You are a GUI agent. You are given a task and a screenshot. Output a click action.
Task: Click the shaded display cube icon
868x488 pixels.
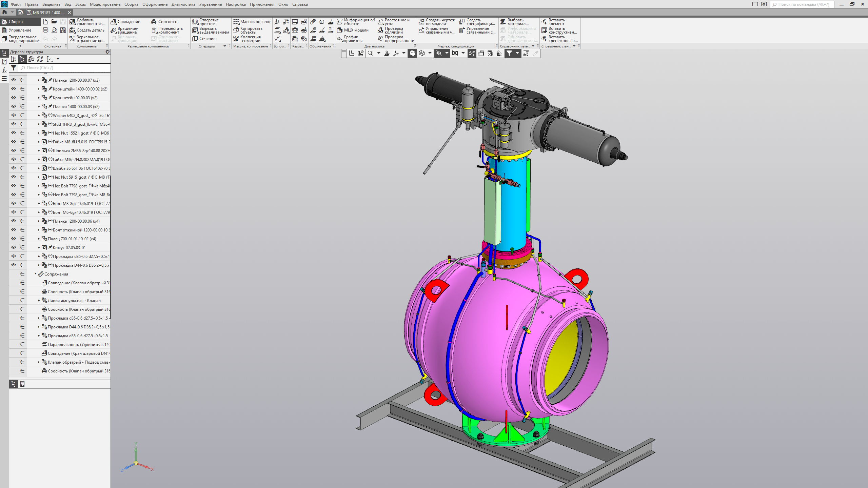click(x=412, y=53)
